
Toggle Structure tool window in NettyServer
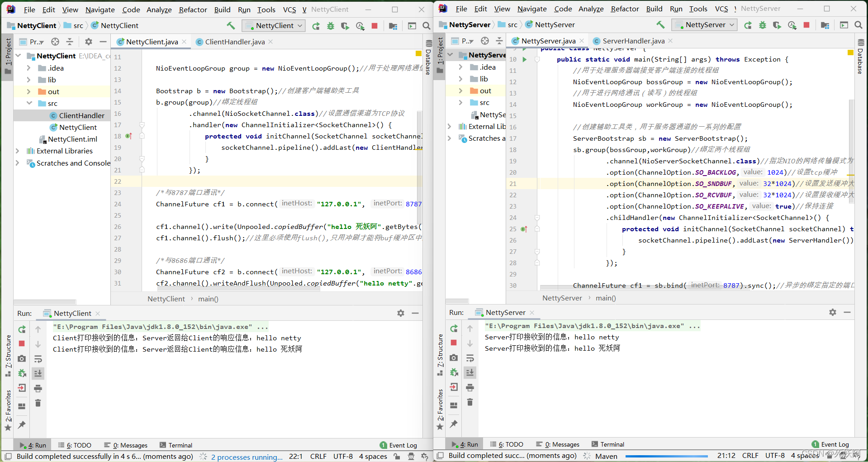[440, 355]
